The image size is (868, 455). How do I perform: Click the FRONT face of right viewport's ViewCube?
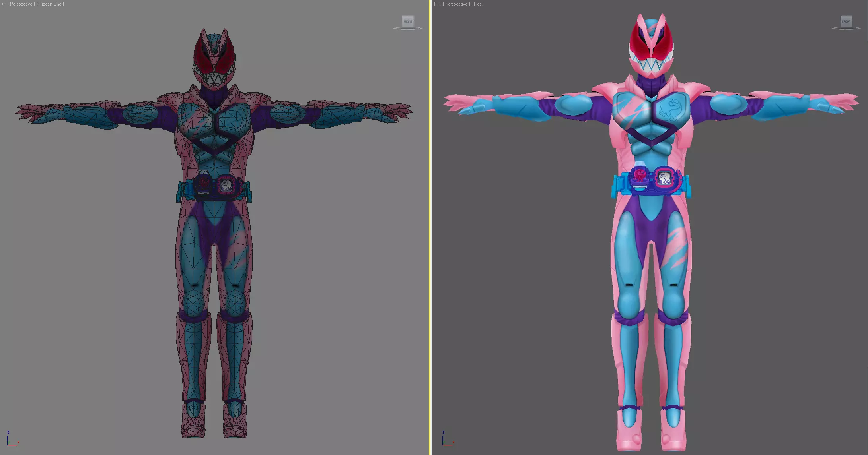846,21
